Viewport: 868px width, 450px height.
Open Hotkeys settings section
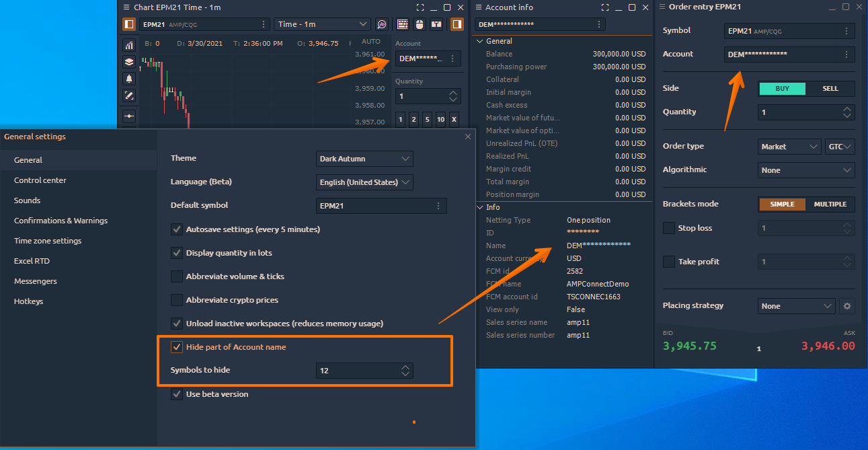(x=28, y=301)
